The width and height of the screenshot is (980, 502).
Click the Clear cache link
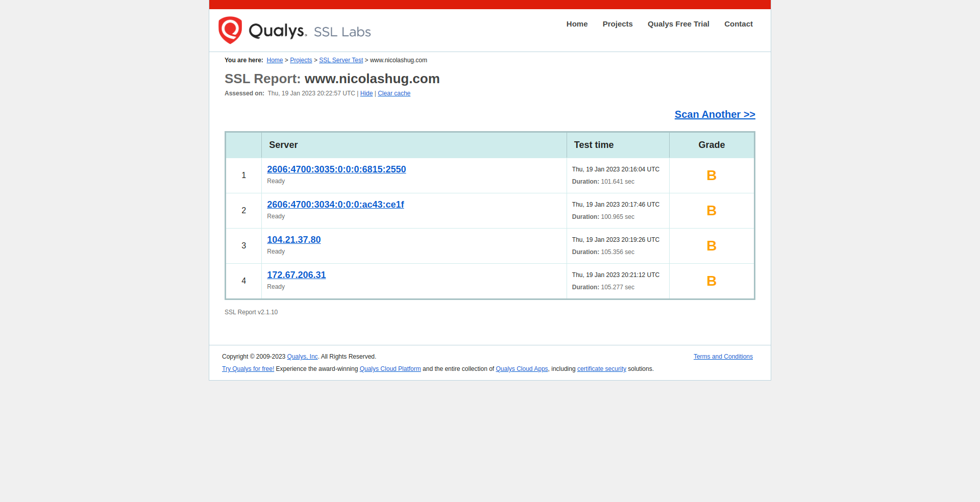coord(394,93)
